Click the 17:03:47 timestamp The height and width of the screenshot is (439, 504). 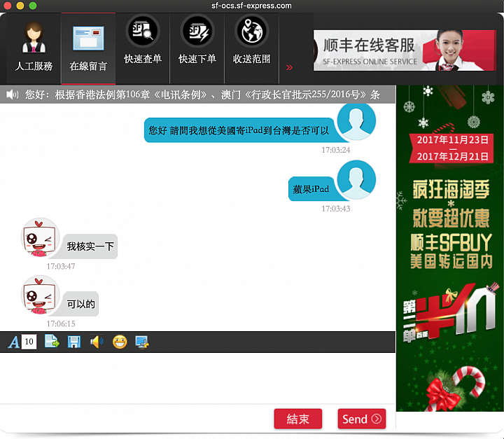[61, 266]
